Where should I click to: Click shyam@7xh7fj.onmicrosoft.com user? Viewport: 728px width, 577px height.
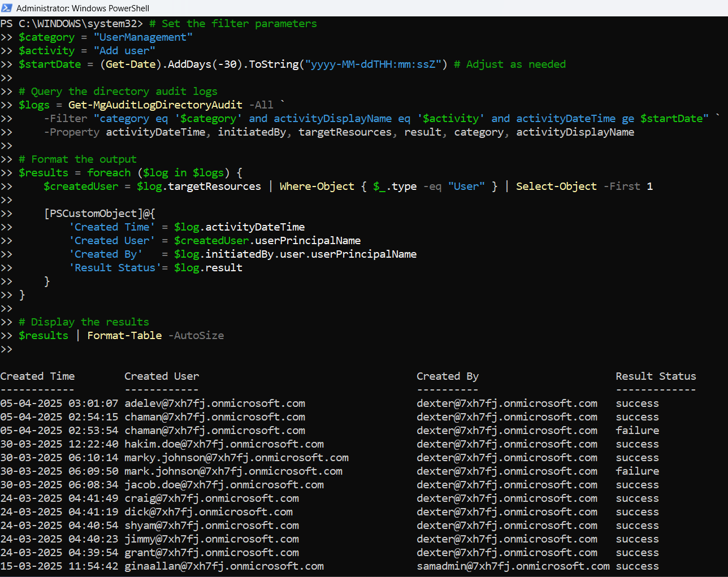click(x=212, y=526)
